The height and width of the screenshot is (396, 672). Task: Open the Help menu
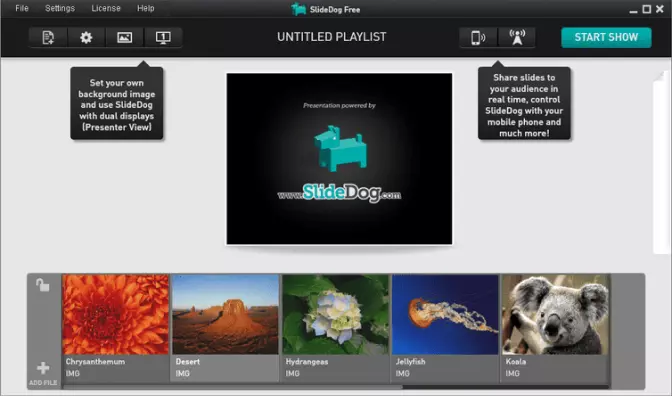click(x=146, y=8)
